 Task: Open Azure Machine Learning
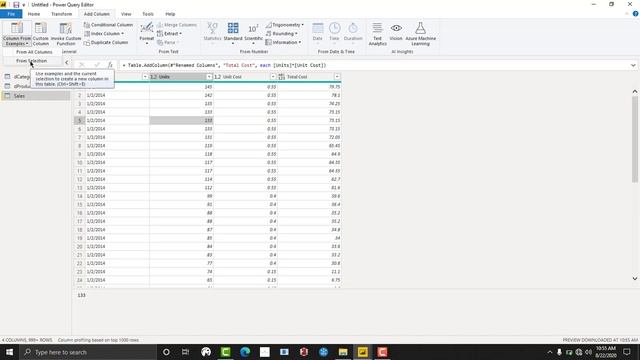tap(420, 33)
